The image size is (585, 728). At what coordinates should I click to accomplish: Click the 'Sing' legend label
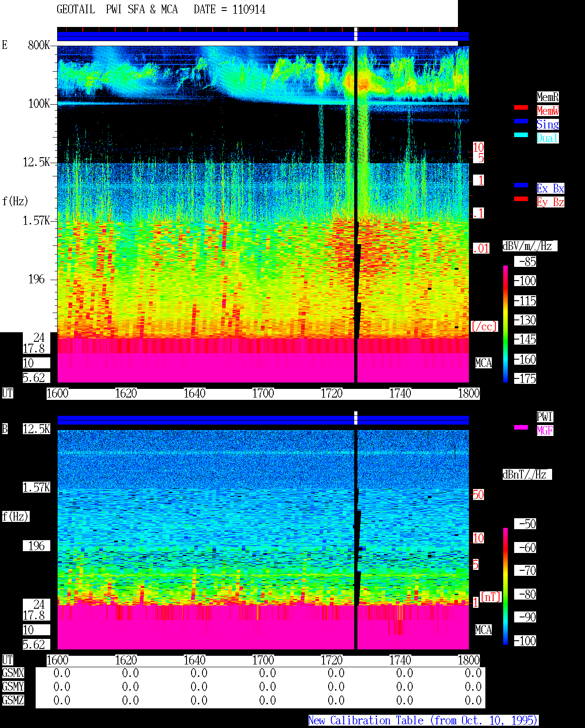(x=548, y=124)
